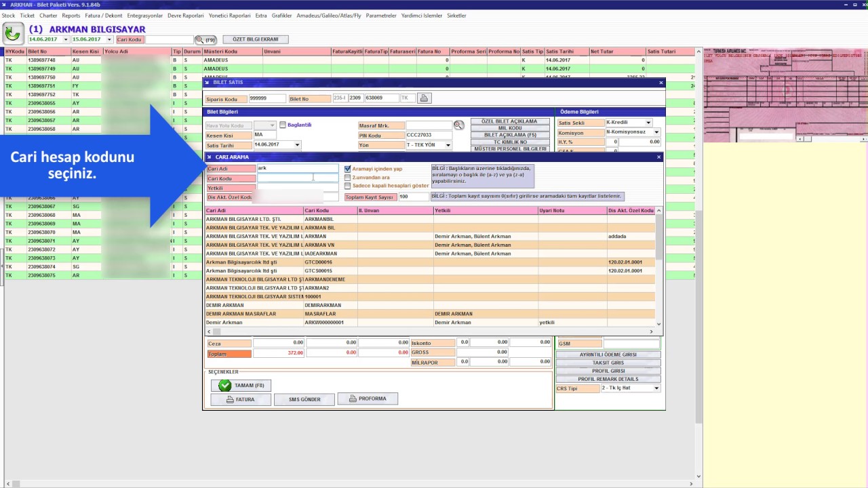Screen dimensions: 868x488
Task: Enable 2.unvandan ara checkbox
Action: [x=348, y=178]
